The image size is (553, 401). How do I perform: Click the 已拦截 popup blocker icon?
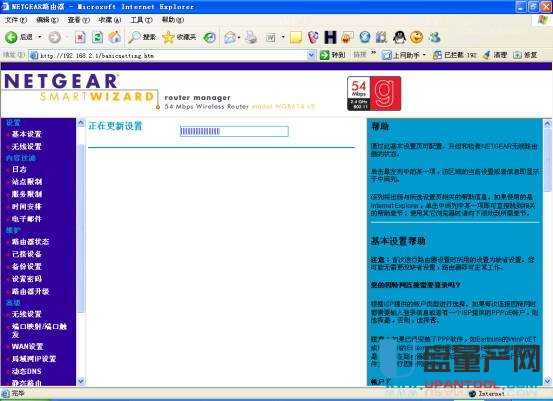tap(437, 55)
